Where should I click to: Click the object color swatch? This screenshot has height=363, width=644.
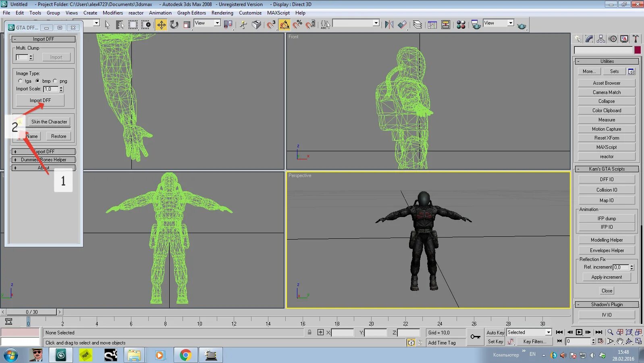(637, 50)
